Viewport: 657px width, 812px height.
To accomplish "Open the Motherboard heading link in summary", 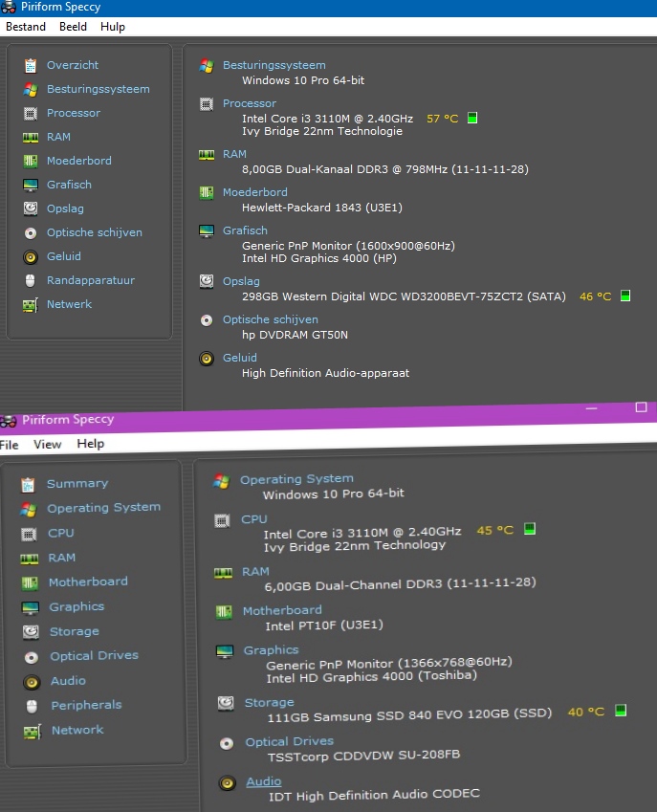I will (x=282, y=610).
